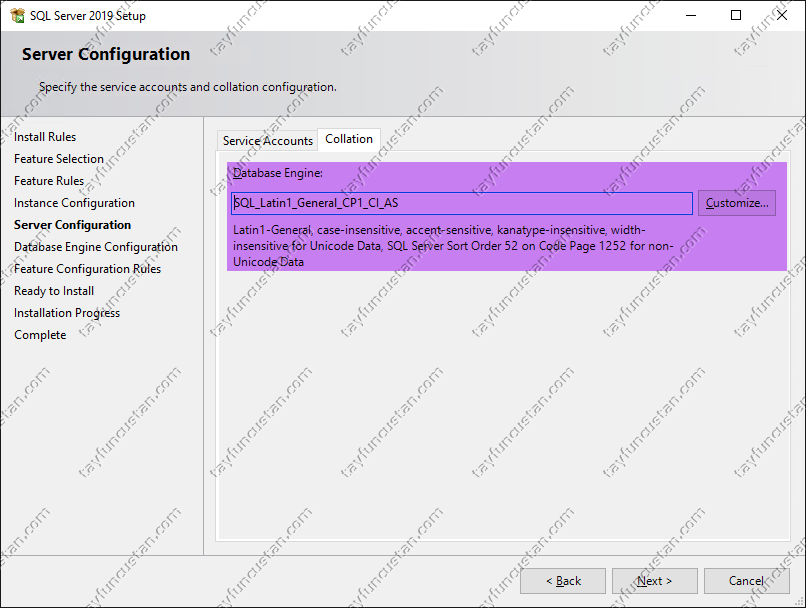Screen dimensions: 806x608
Task: Click the 'Specify the service accounts' subtitle
Action: point(188,87)
